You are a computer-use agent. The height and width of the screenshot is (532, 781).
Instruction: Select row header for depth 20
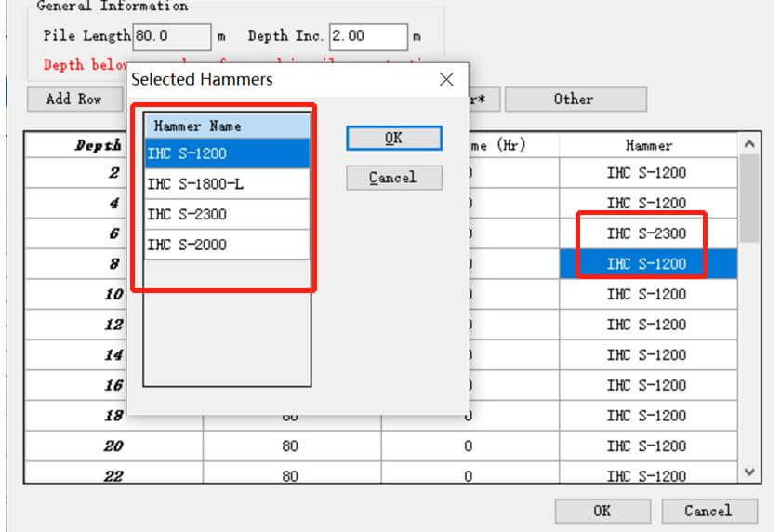[x=113, y=446]
